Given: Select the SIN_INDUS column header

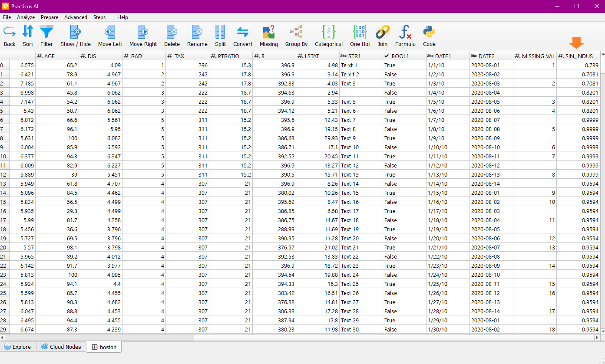Looking at the screenshot, I should pos(578,56).
